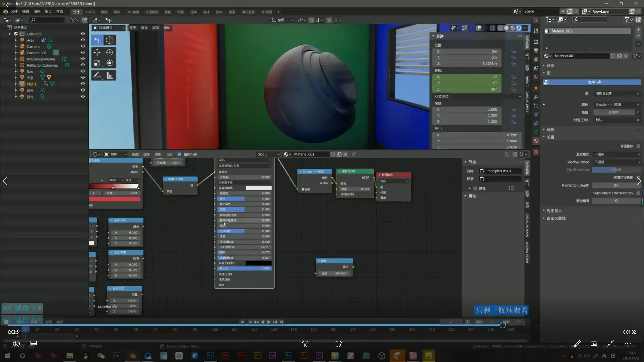
Task: Toggle the Collection checkbox in outliner
Action: pos(16,34)
